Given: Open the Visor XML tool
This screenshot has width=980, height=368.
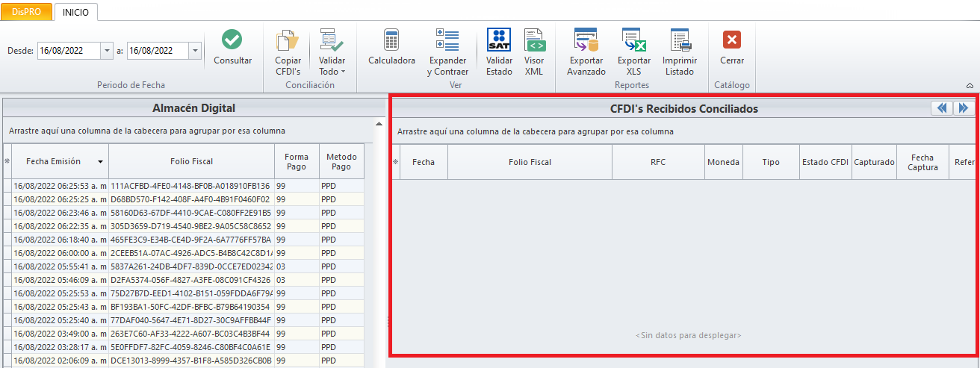Looking at the screenshot, I should coord(534,40).
